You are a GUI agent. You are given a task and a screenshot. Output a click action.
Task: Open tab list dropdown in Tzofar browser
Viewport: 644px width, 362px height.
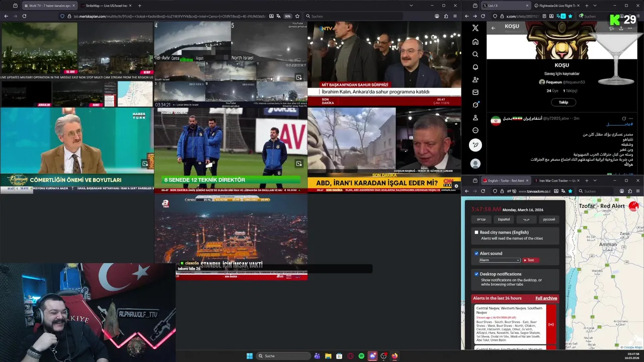click(x=595, y=180)
